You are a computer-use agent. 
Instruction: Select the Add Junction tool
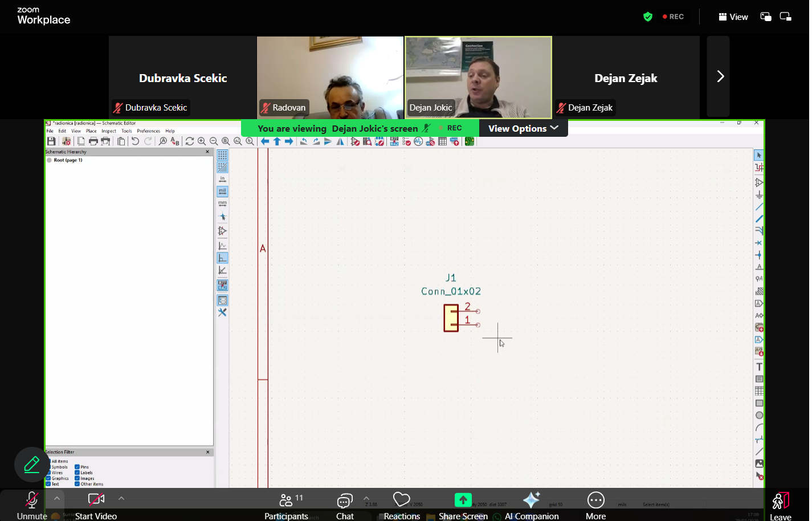759,255
